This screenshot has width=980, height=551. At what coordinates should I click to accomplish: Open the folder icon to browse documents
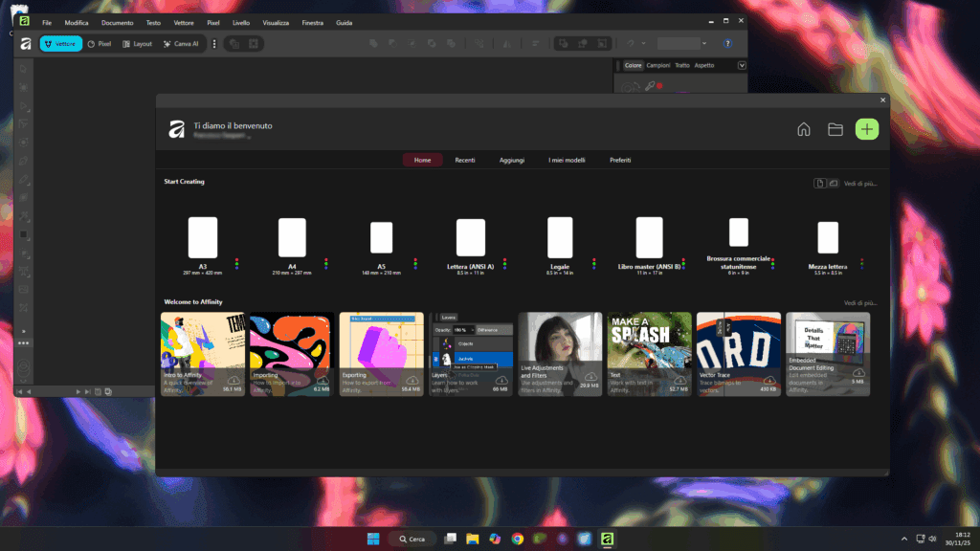[835, 128]
